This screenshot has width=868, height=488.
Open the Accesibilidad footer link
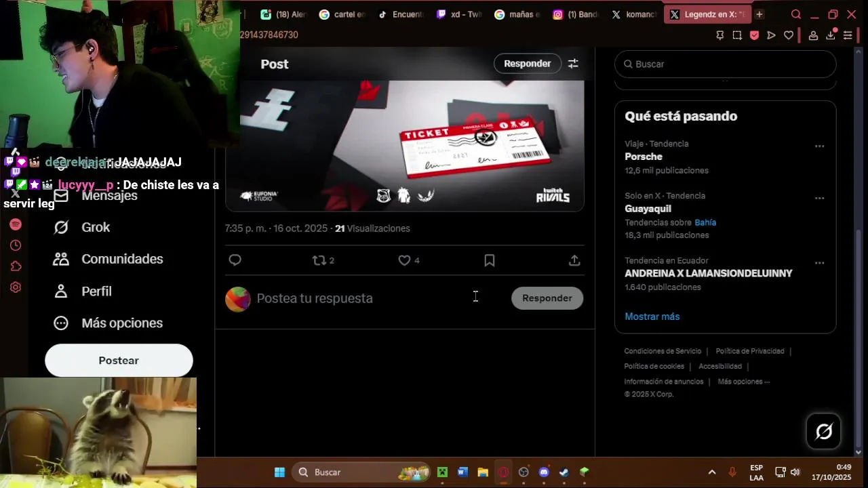click(x=720, y=366)
